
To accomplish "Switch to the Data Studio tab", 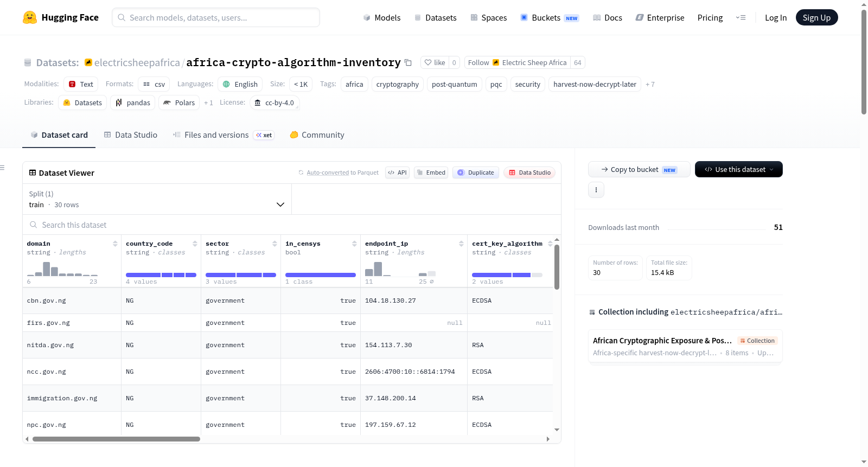I will (131, 135).
